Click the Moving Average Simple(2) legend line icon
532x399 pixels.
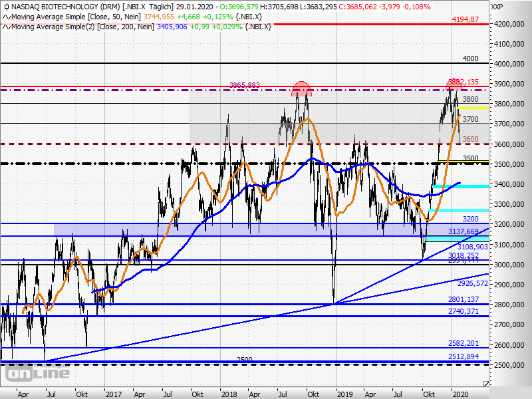pos(7,27)
